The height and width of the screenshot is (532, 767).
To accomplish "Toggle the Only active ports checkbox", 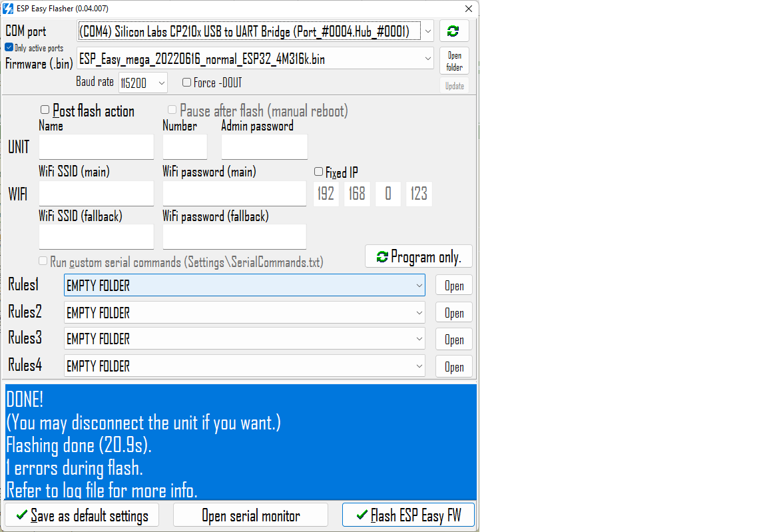I will click(9, 47).
